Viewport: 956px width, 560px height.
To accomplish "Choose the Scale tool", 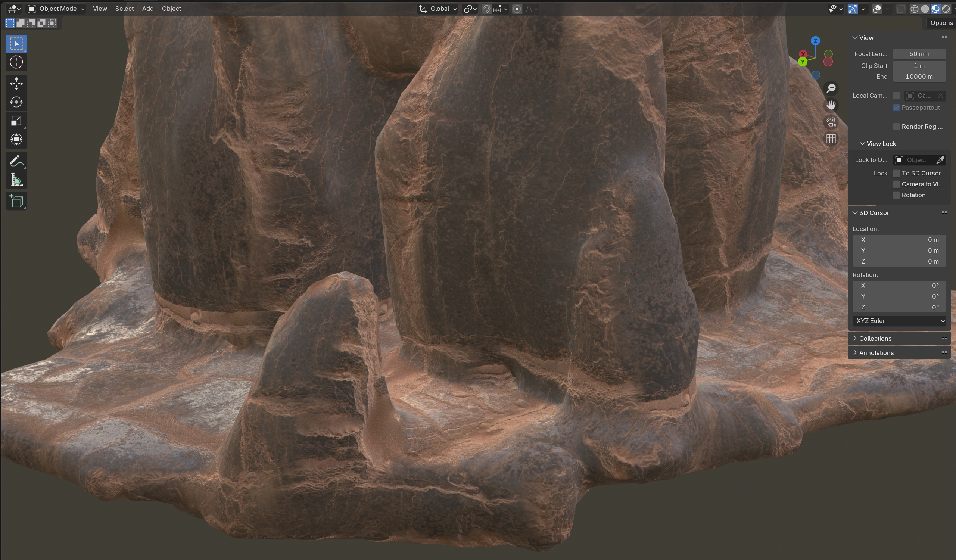I will click(x=16, y=121).
